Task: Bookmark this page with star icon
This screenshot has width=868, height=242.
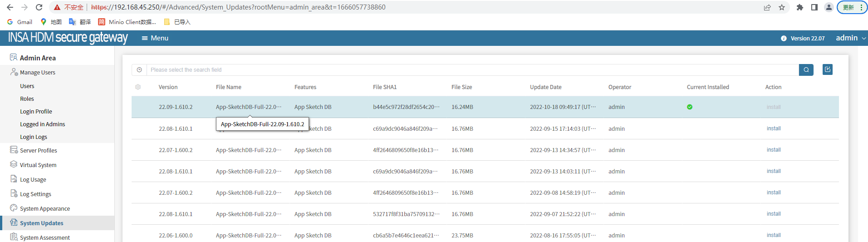Action: click(782, 7)
